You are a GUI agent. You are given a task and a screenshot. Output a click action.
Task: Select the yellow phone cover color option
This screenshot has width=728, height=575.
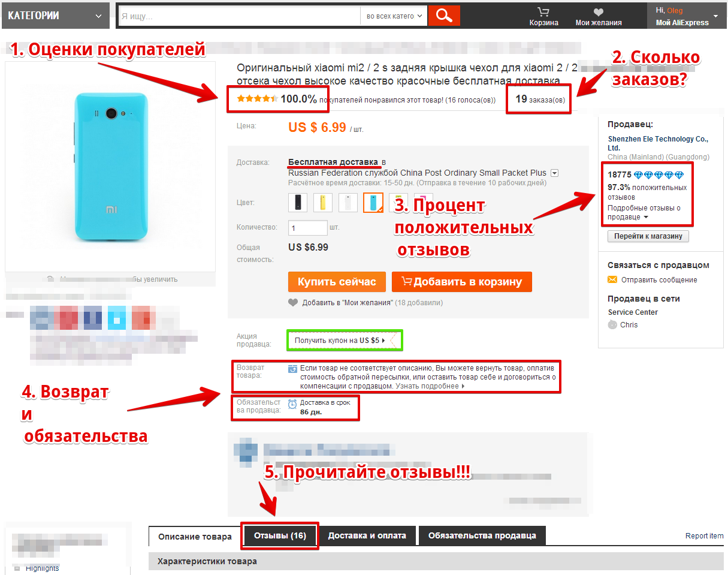323,203
